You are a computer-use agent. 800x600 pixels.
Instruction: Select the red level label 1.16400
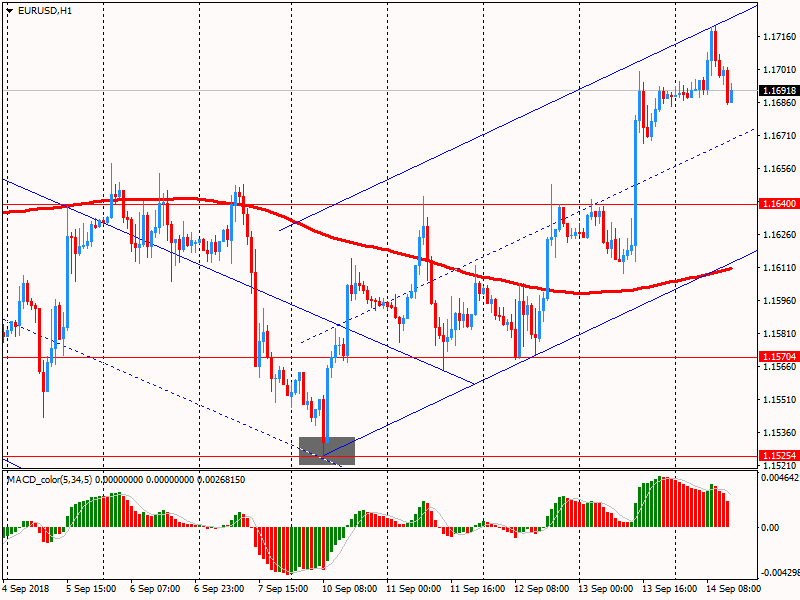[x=780, y=204]
